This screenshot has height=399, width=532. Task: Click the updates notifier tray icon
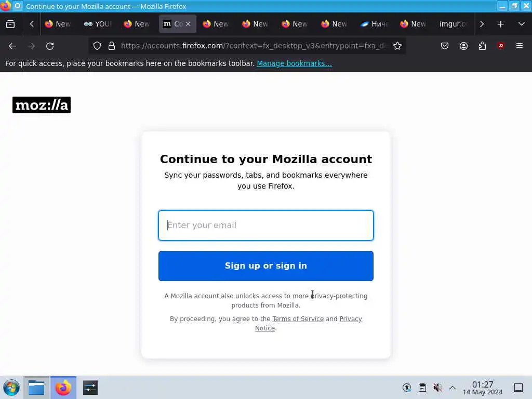click(x=407, y=388)
